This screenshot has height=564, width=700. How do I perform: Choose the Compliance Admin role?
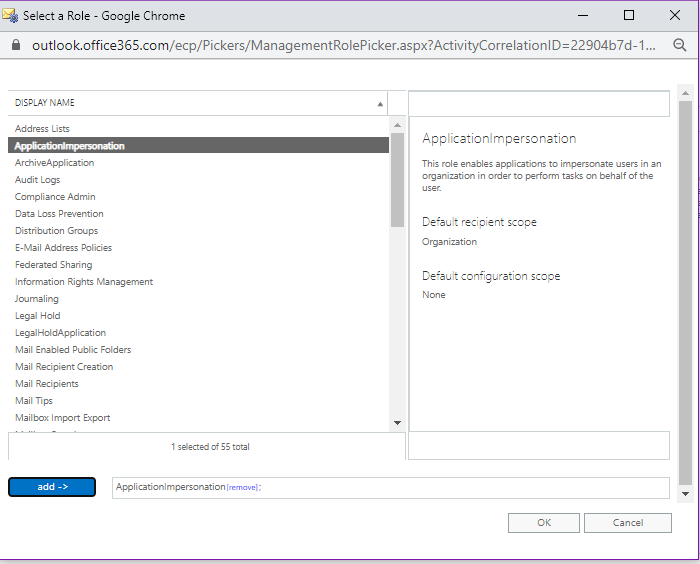[x=198, y=196]
